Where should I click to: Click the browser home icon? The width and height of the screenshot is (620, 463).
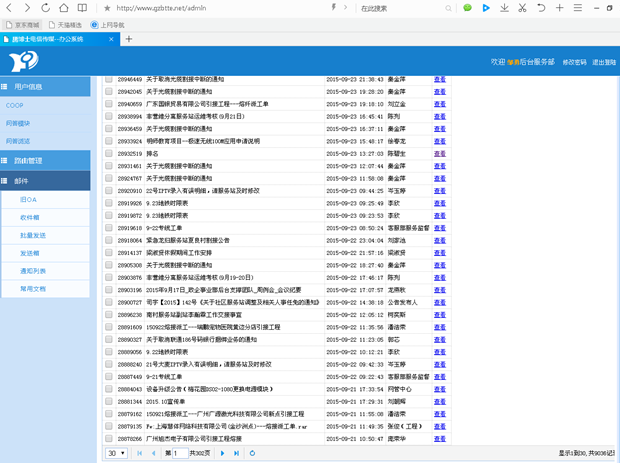pyautogui.click(x=64, y=8)
